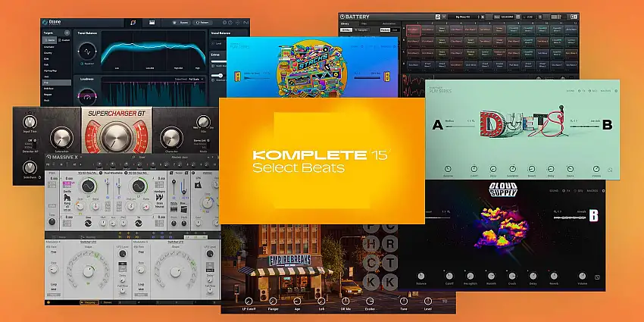This screenshot has height=322, width=644.
Task: Select the Pop target in Ozone list
Action: (57, 83)
